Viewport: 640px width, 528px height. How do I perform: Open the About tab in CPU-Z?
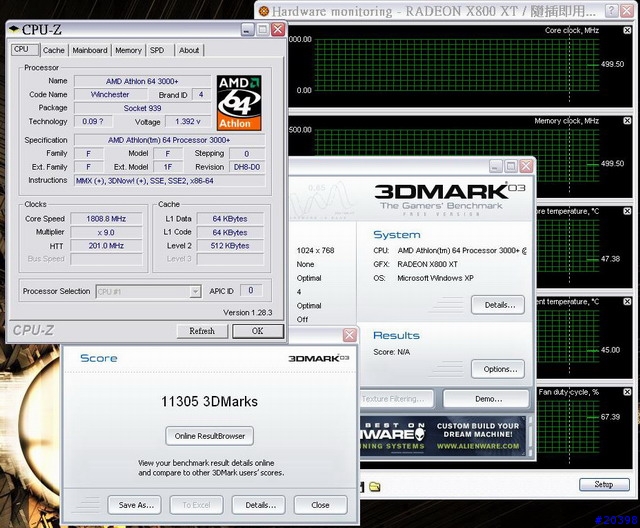(189, 50)
